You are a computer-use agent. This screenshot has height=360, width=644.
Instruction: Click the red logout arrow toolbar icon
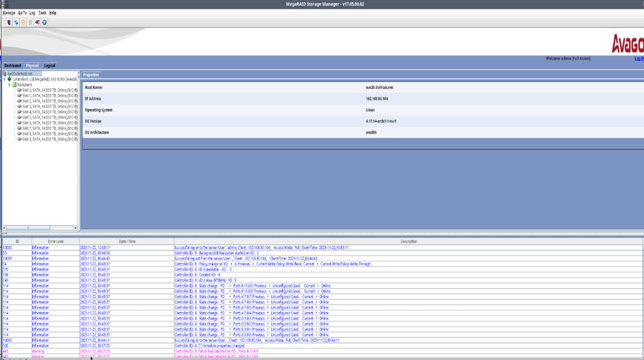[37, 23]
